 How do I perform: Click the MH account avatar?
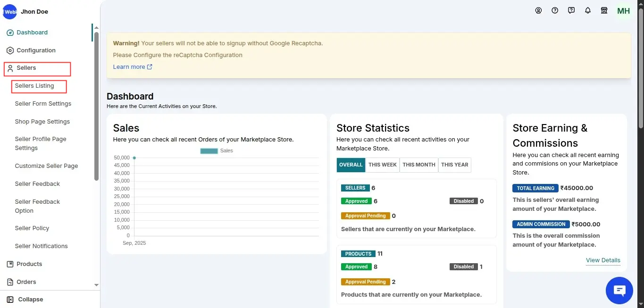(623, 10)
